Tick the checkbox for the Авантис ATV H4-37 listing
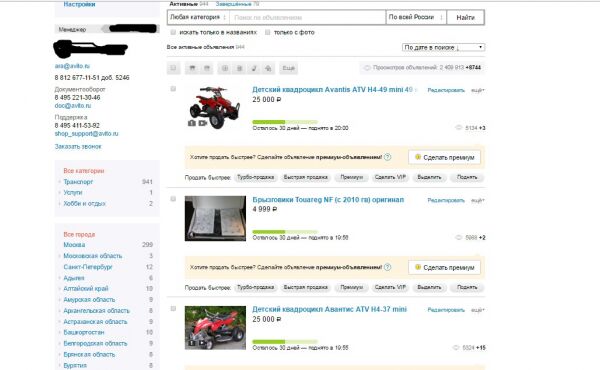Viewport: 600px width, 370px height. [173, 308]
